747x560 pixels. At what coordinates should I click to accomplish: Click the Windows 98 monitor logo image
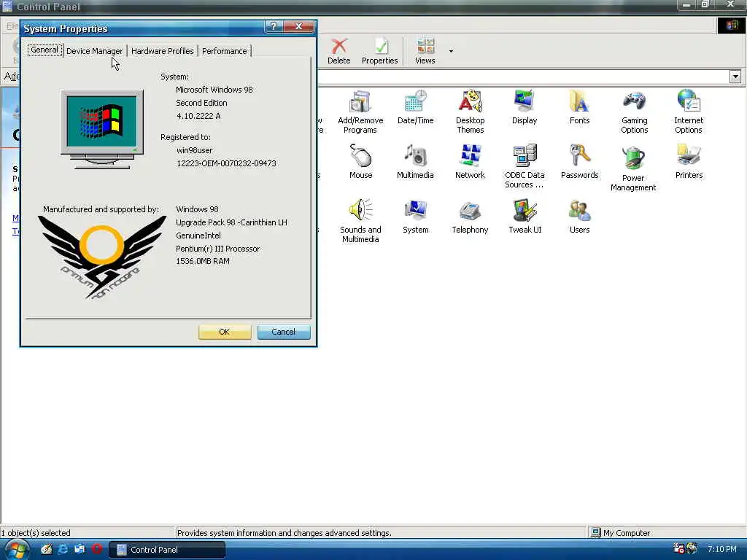tap(102, 128)
